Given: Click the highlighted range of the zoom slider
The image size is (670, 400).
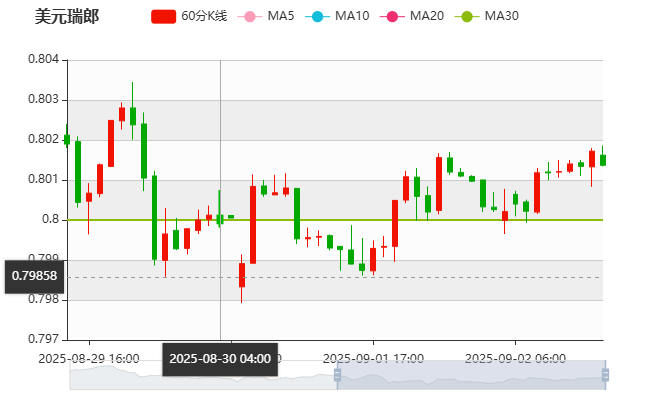Looking at the screenshot, I should coord(470,377).
